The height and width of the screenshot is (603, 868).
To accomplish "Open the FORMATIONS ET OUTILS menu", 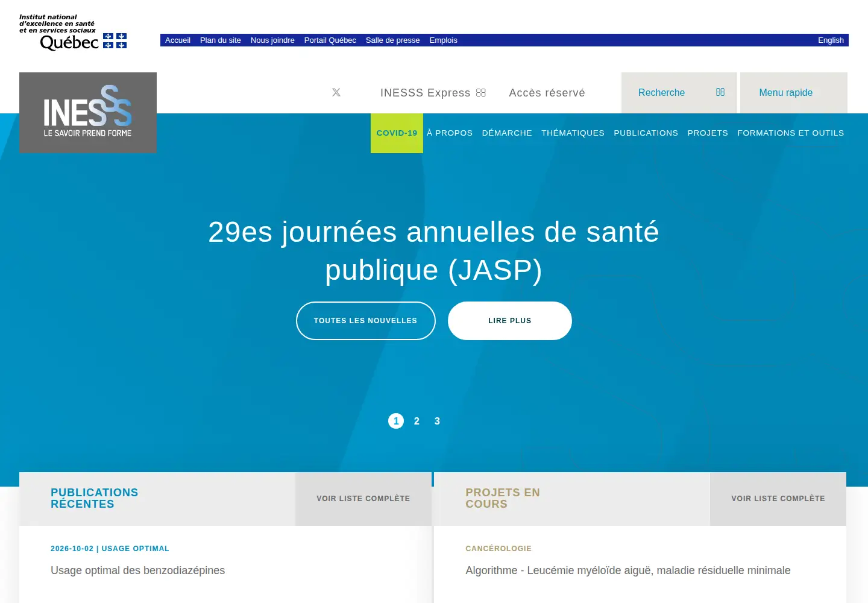I will click(790, 133).
